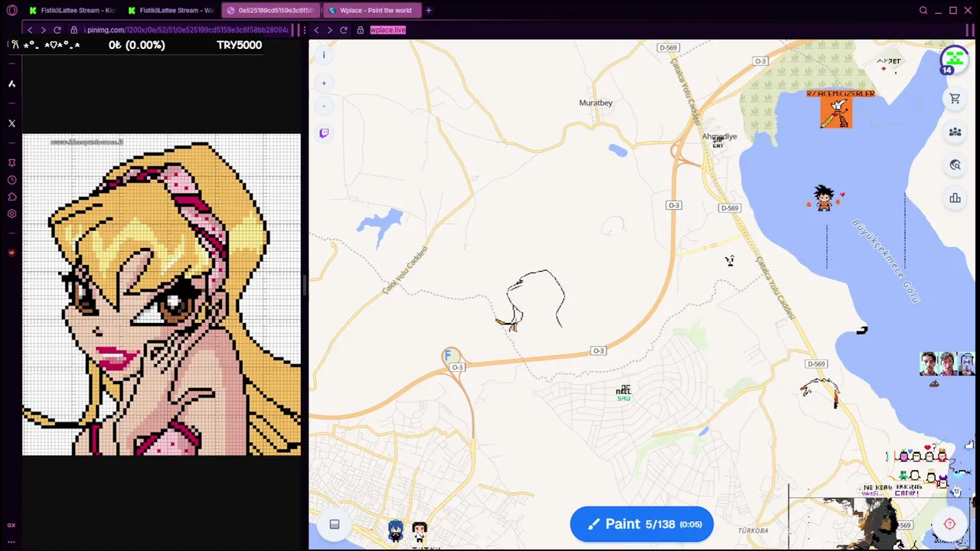Viewport: 980px width, 551px height.
Task: Open the sidebar three-dots setup menu
Action: point(11,541)
